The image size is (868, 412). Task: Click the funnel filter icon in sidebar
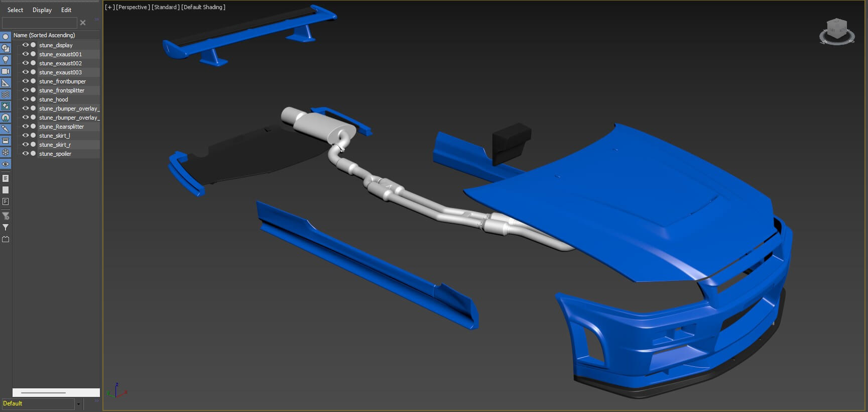(x=6, y=228)
